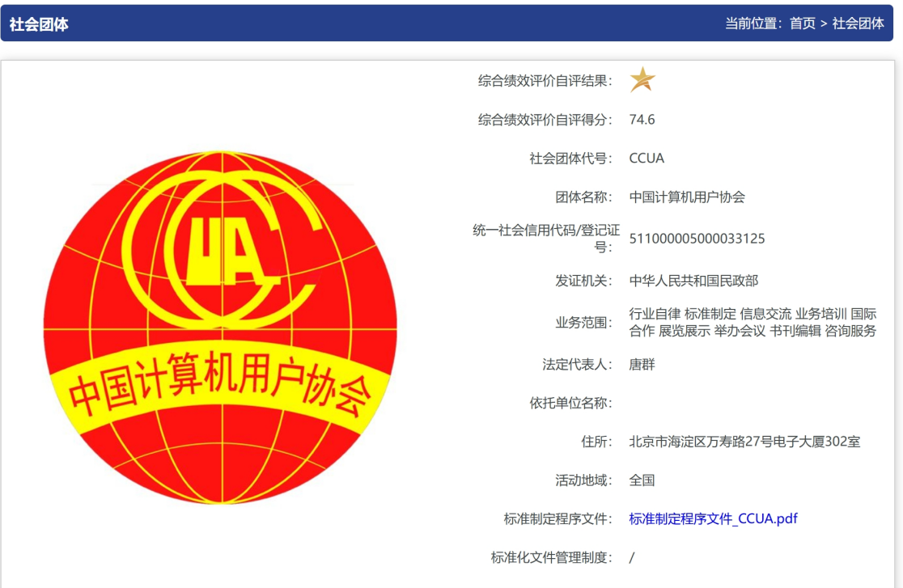This screenshot has width=903, height=588.
Task: Click the gold star rating icon
Action: 642,79
